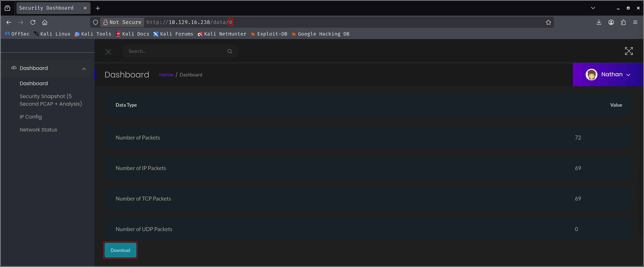Bookmark page with star icon
644x267 pixels.
[548, 22]
